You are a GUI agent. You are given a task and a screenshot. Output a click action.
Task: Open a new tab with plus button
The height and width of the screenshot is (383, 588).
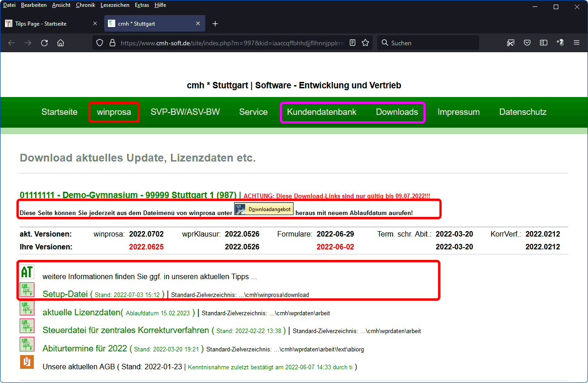pyautogui.click(x=215, y=24)
